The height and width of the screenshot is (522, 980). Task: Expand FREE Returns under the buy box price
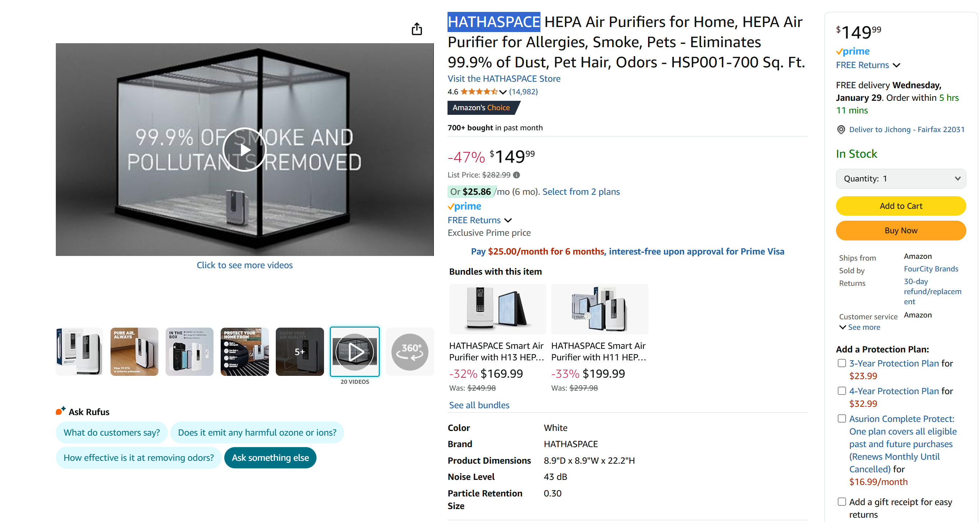(x=868, y=66)
